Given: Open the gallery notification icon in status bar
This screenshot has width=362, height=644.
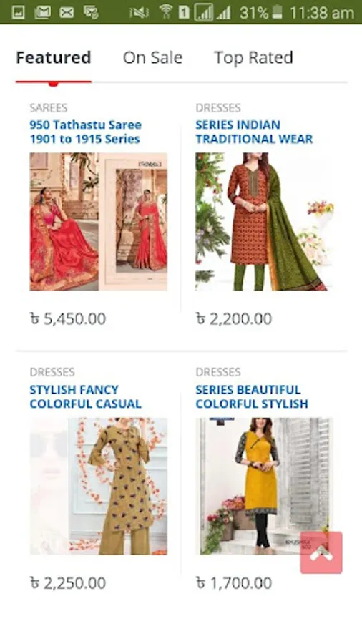Looking at the screenshot, I should [x=18, y=12].
